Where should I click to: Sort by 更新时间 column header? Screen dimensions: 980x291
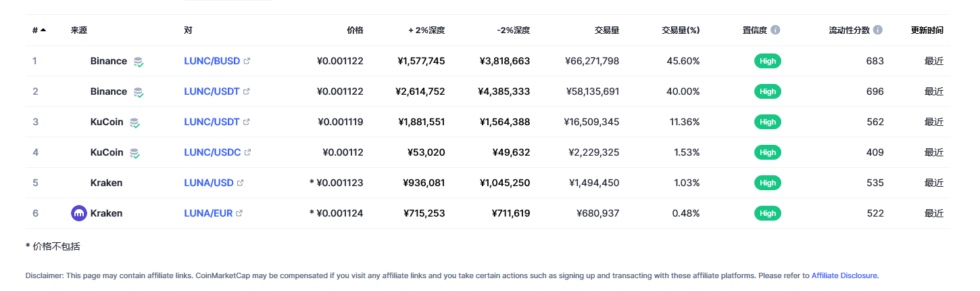[927, 30]
